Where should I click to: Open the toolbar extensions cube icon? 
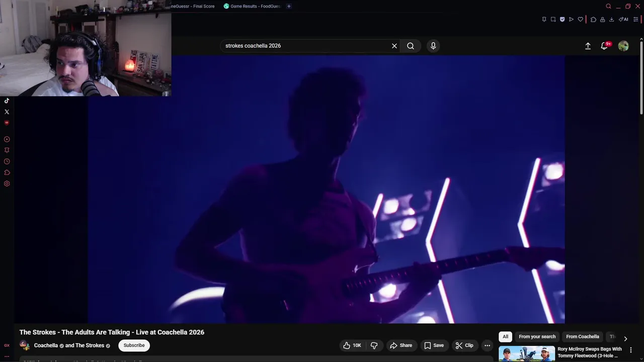pyautogui.click(x=593, y=19)
